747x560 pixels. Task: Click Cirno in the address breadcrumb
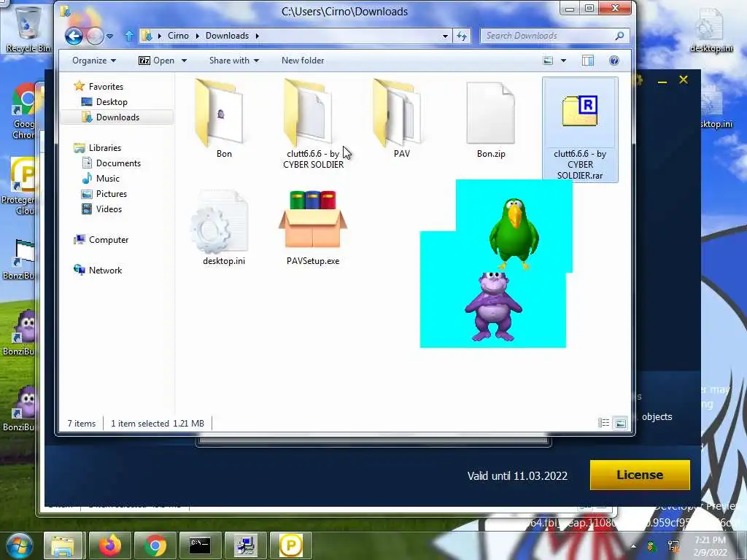coord(178,36)
